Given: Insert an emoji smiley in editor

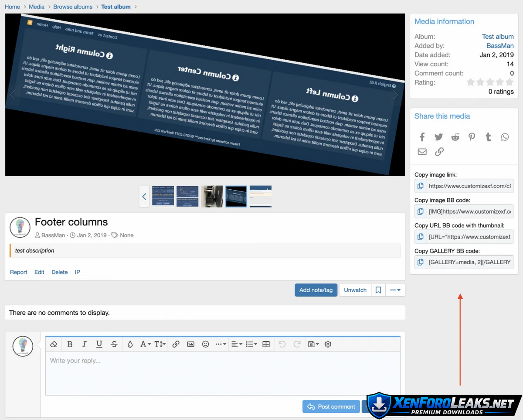Looking at the screenshot, I should tap(205, 344).
